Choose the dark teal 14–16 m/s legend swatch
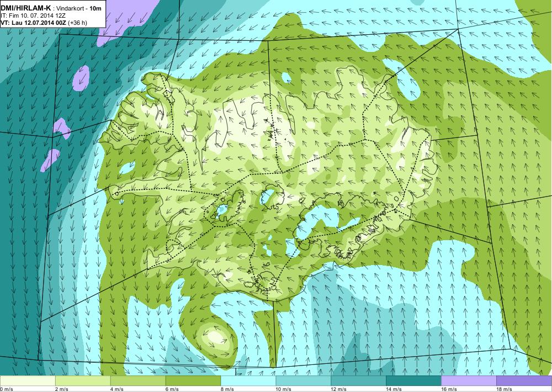This screenshot has width=552, height=392. coord(413,381)
